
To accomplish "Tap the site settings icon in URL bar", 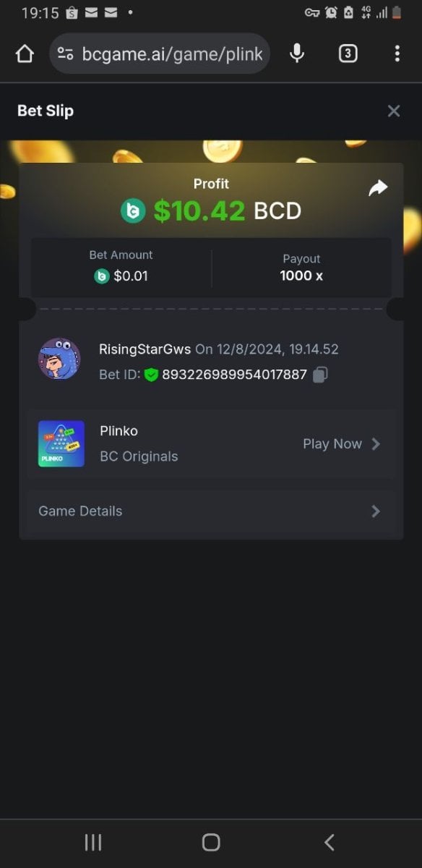I will 66,54.
